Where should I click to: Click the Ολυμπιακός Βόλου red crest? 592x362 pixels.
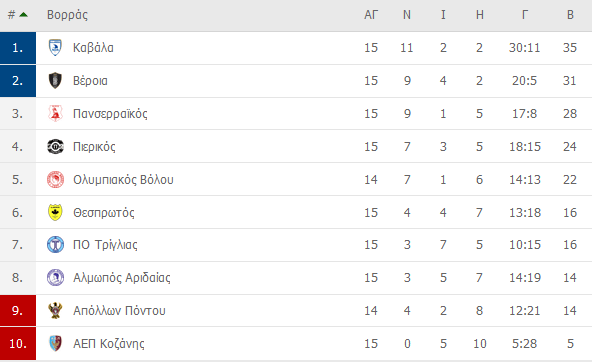55,180
